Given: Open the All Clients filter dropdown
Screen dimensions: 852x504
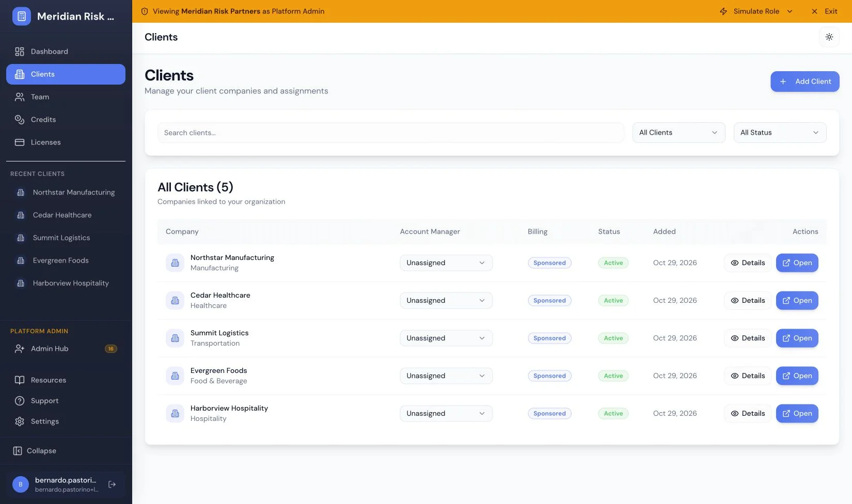Looking at the screenshot, I should click(679, 133).
